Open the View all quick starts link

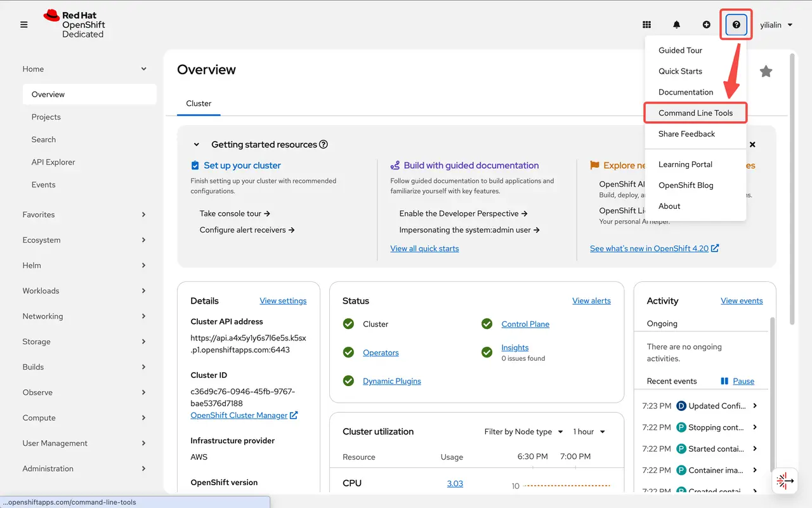click(424, 248)
